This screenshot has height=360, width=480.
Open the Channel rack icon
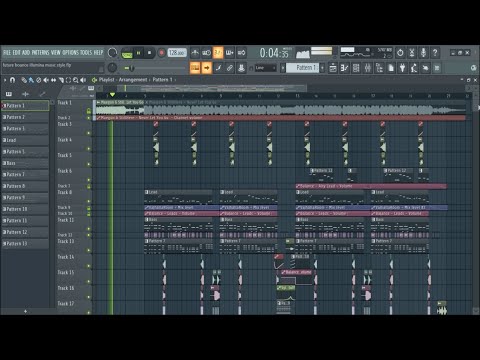click(356, 68)
